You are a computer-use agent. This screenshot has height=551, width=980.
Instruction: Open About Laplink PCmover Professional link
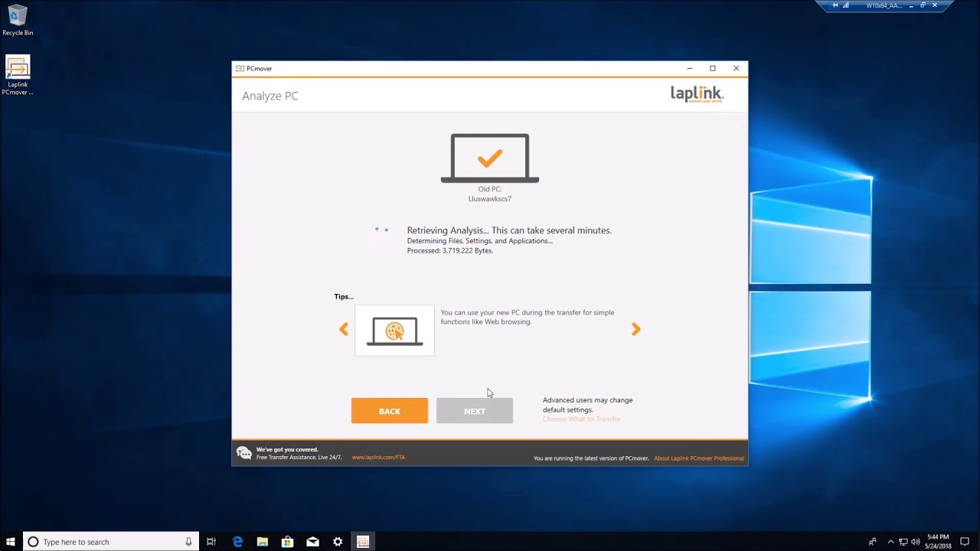click(x=699, y=458)
